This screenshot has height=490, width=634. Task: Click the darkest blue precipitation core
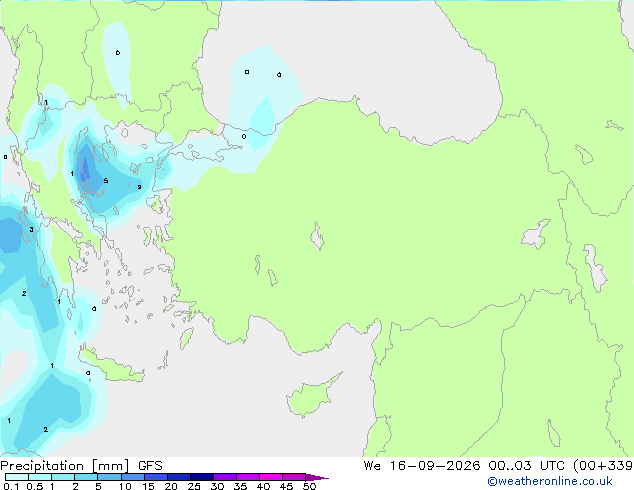[x=85, y=172]
